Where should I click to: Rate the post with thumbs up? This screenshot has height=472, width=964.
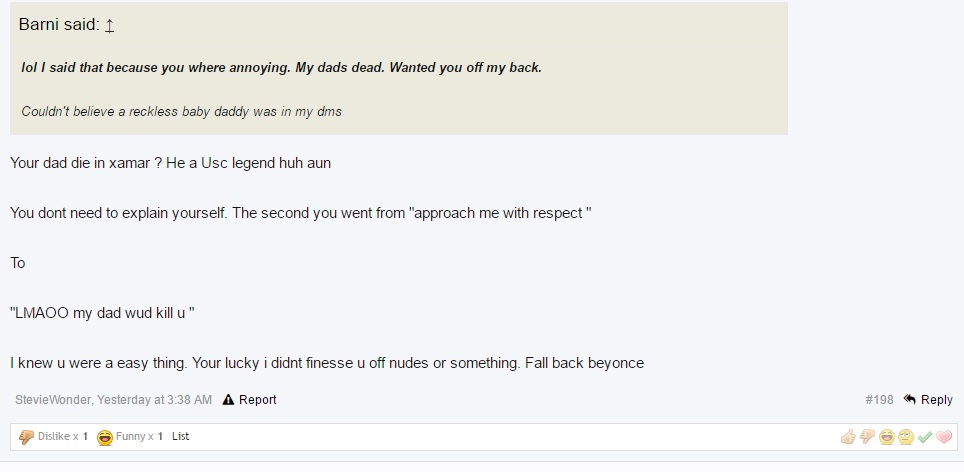click(x=848, y=437)
